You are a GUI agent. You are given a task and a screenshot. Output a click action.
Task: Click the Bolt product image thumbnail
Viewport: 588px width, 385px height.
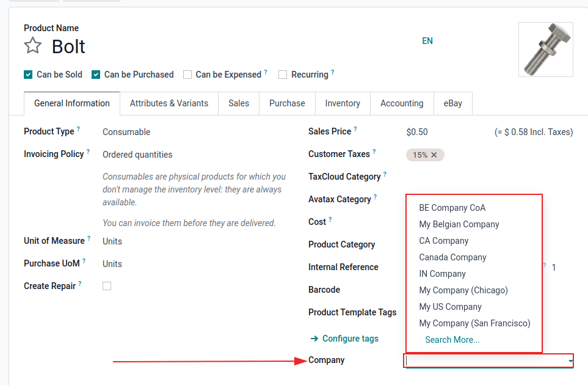coord(545,50)
